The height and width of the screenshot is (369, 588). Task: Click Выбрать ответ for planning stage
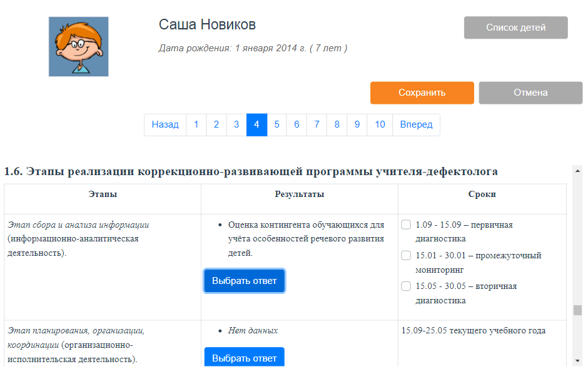(244, 358)
